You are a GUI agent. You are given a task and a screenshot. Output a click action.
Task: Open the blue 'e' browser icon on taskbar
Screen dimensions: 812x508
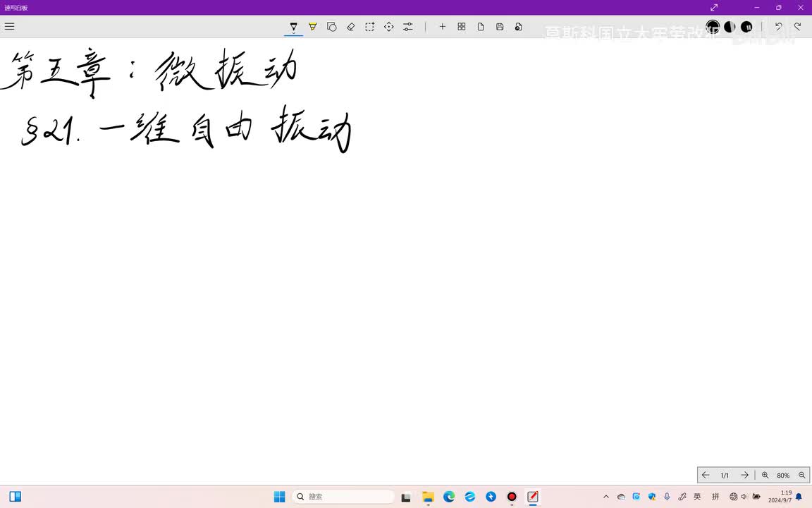[469, 497]
